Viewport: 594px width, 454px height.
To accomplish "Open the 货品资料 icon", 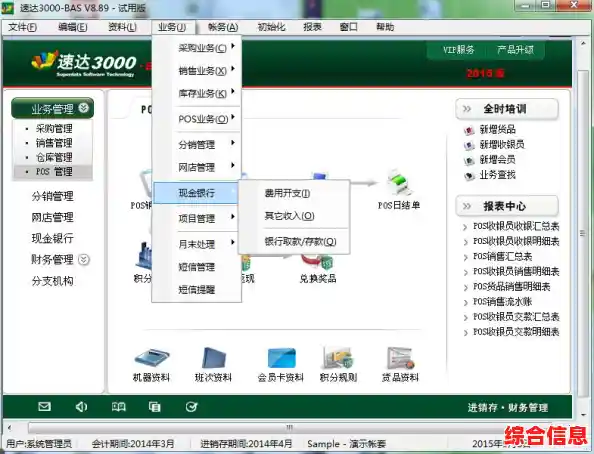I will [x=400, y=358].
